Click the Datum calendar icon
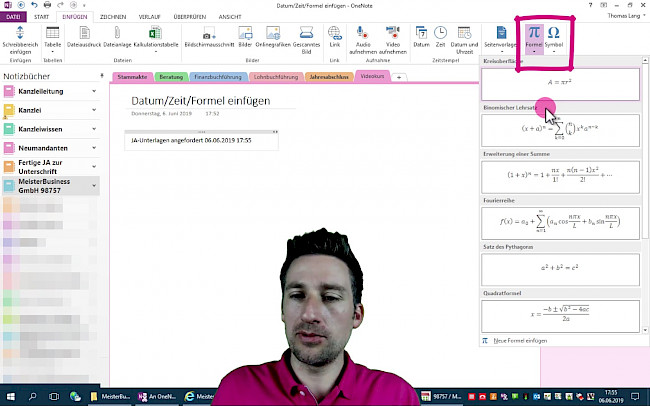 pyautogui.click(x=422, y=35)
